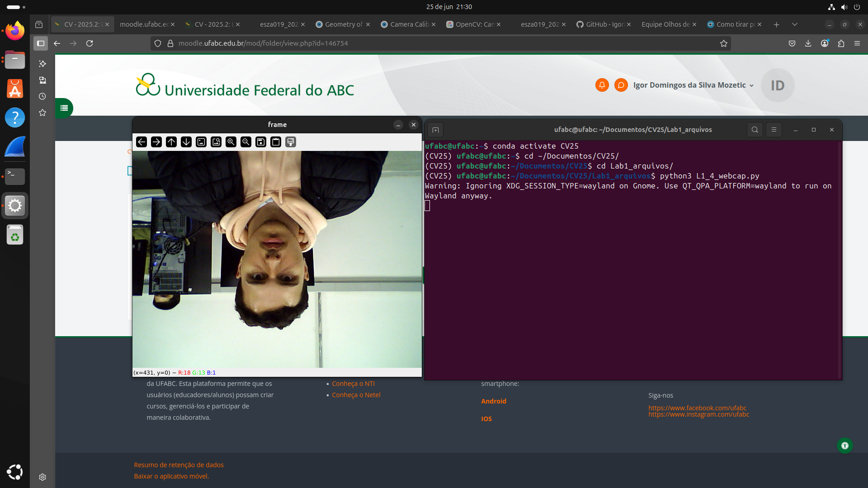Viewport: 868px width, 488px height.
Task: Pan left in the frame window
Action: click(x=142, y=142)
